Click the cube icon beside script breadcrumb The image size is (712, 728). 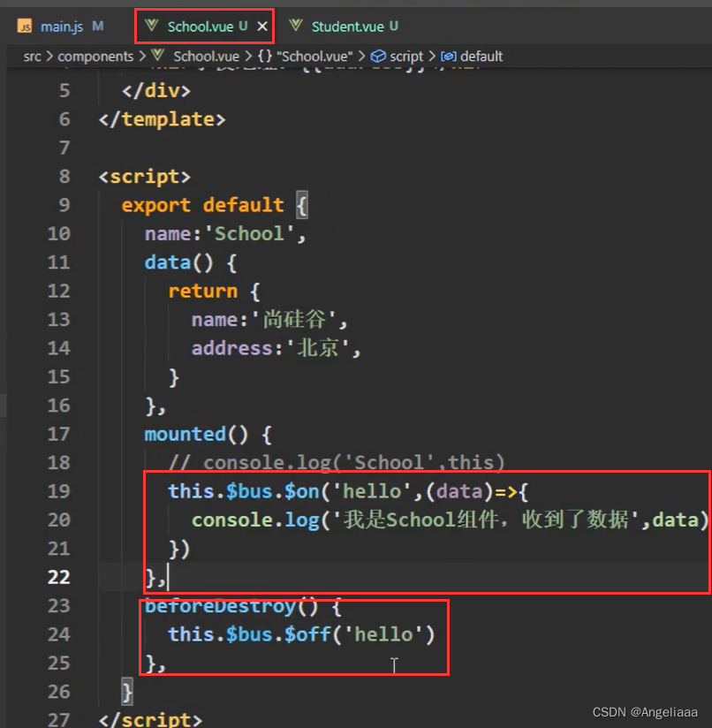click(x=378, y=57)
